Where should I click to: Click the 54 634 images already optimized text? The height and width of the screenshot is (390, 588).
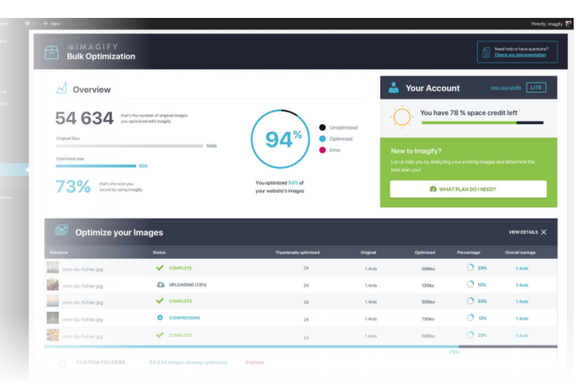[188, 362]
